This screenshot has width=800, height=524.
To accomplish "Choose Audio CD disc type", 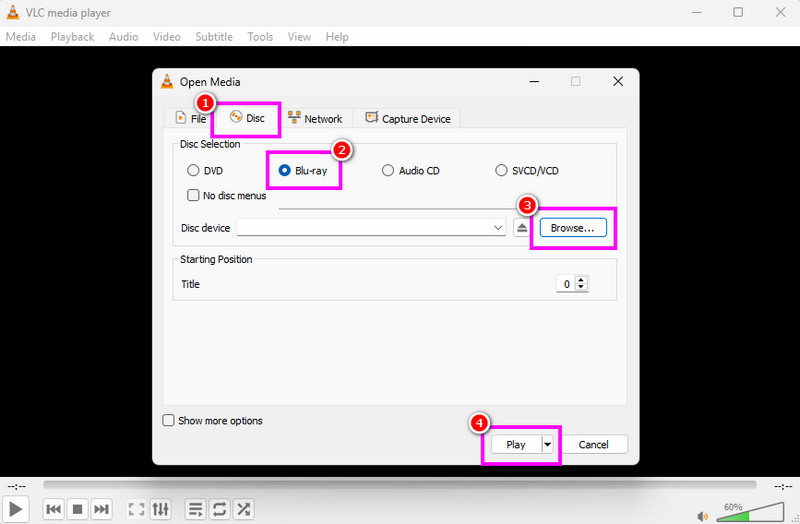I will [389, 171].
